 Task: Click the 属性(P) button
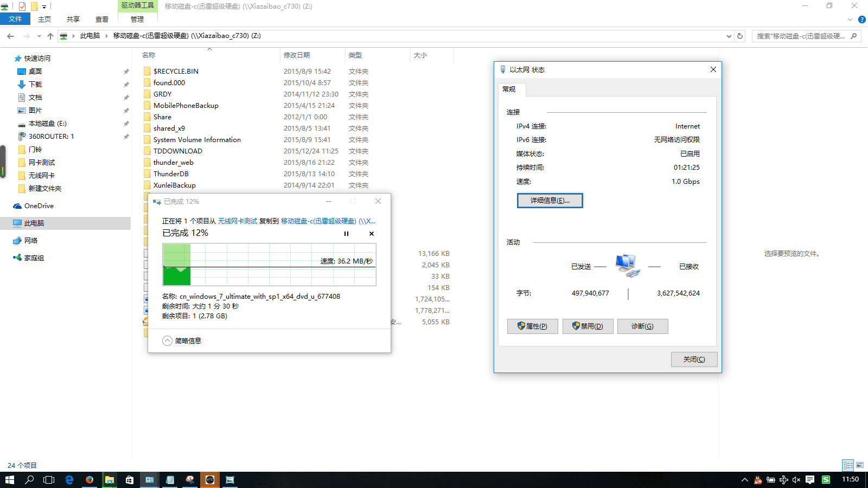click(533, 326)
